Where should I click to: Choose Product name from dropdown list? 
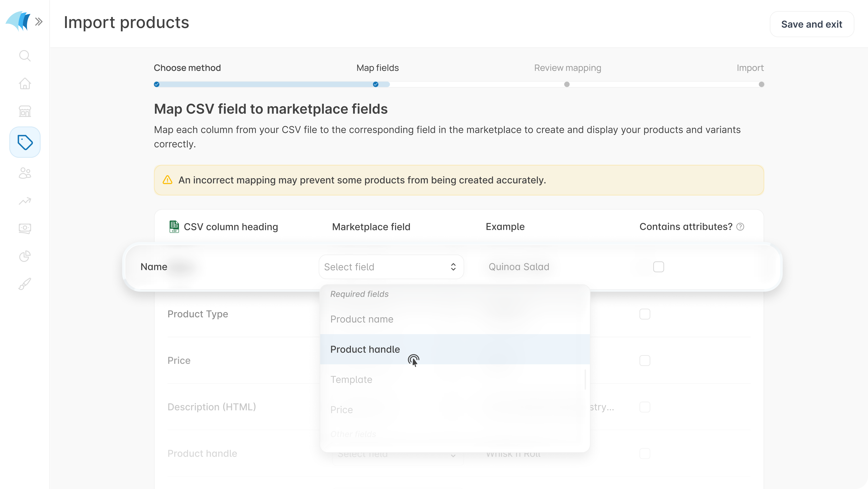tap(362, 319)
